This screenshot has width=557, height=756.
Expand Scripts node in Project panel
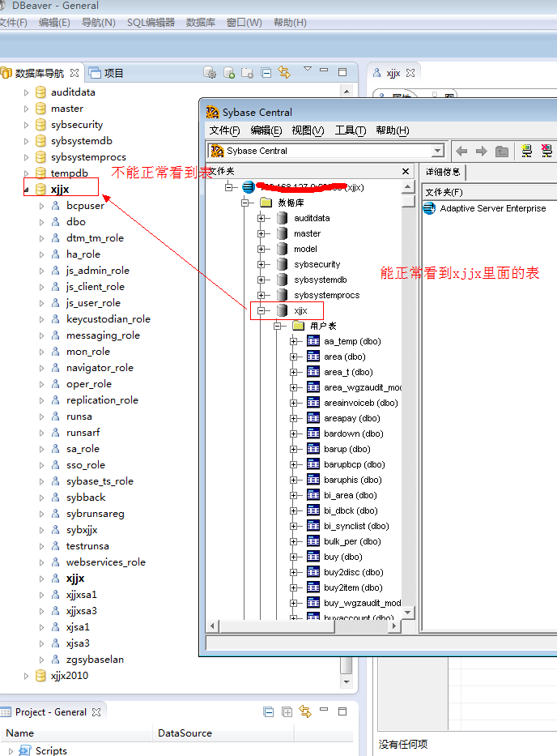pos(11,750)
